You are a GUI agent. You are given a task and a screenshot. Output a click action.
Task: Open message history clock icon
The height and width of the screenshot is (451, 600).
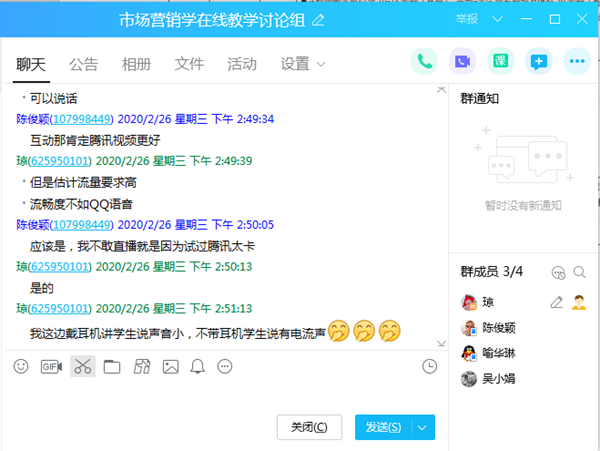(x=429, y=366)
